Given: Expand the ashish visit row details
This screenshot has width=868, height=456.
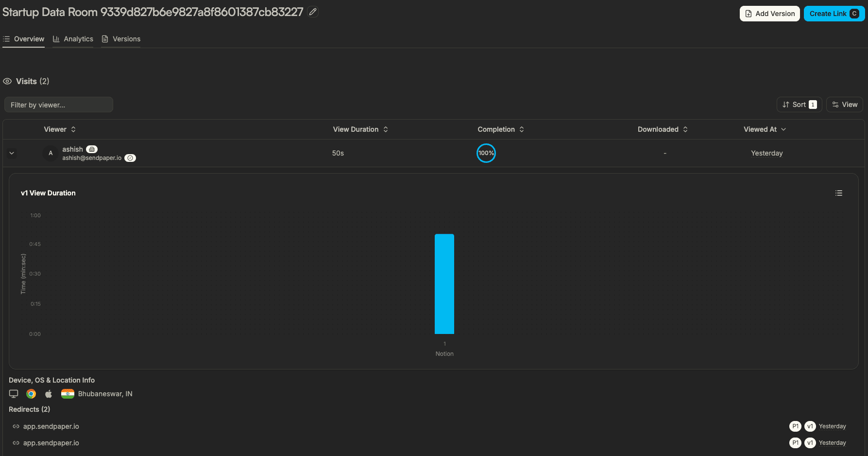Looking at the screenshot, I should (12, 153).
